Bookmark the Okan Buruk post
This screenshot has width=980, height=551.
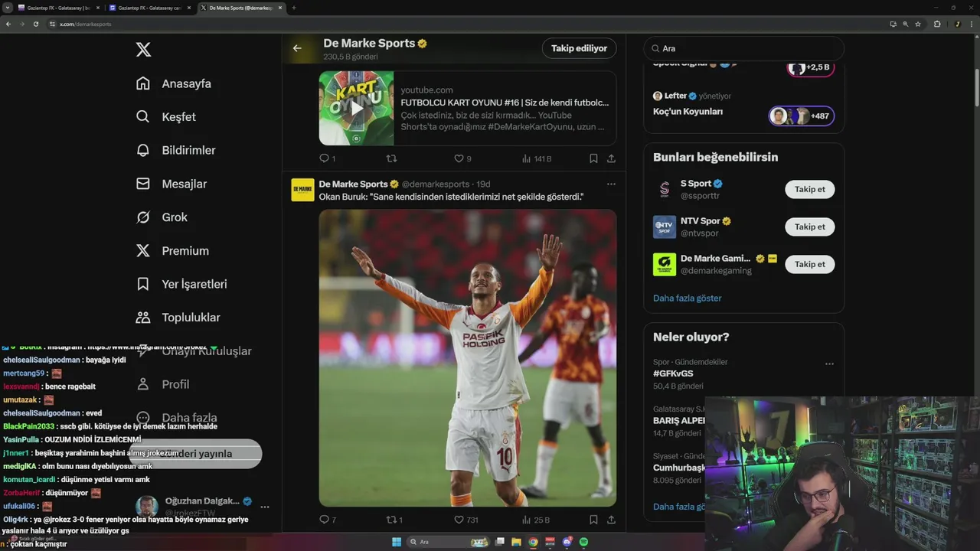(x=593, y=520)
